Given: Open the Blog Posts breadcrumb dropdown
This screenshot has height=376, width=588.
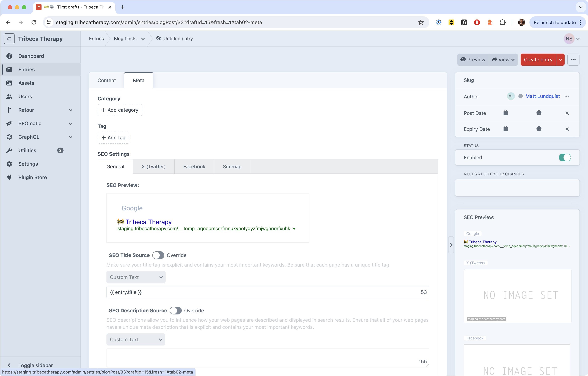Looking at the screenshot, I should (x=143, y=39).
